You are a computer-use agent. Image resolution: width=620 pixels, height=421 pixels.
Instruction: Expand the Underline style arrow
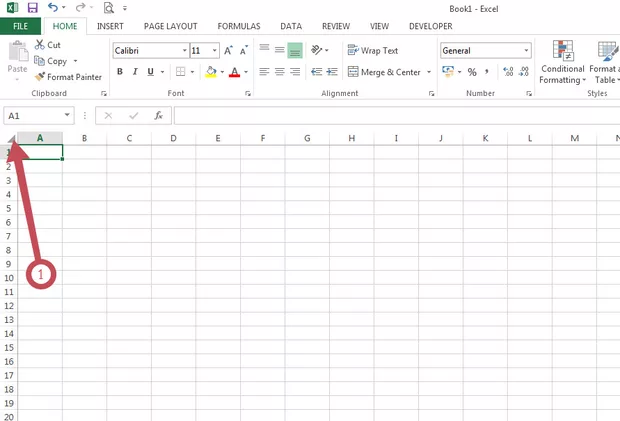163,72
